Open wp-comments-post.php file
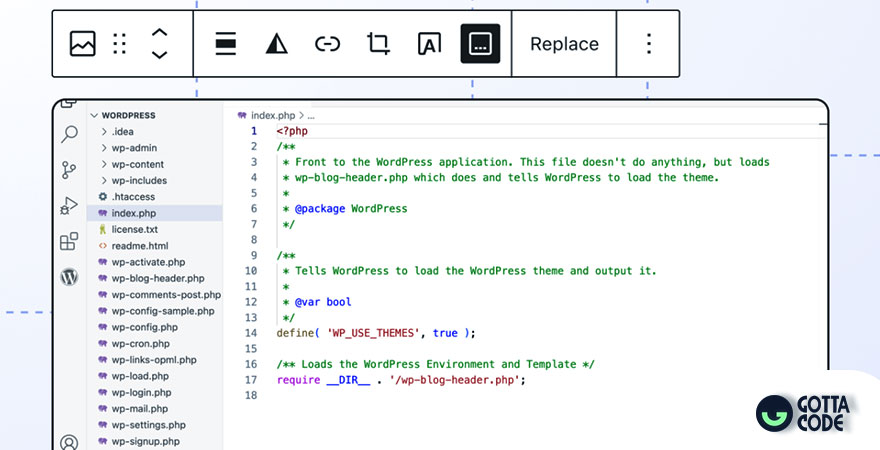Viewport: 880px width, 450px height. pos(159,295)
